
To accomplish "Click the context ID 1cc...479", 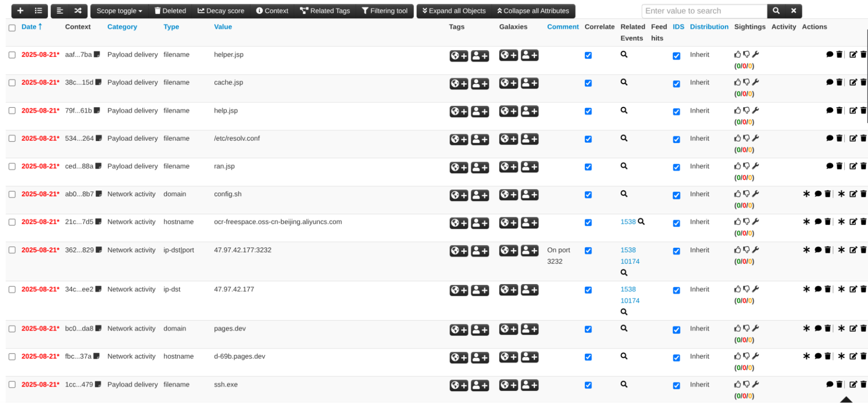I will coord(79,384).
